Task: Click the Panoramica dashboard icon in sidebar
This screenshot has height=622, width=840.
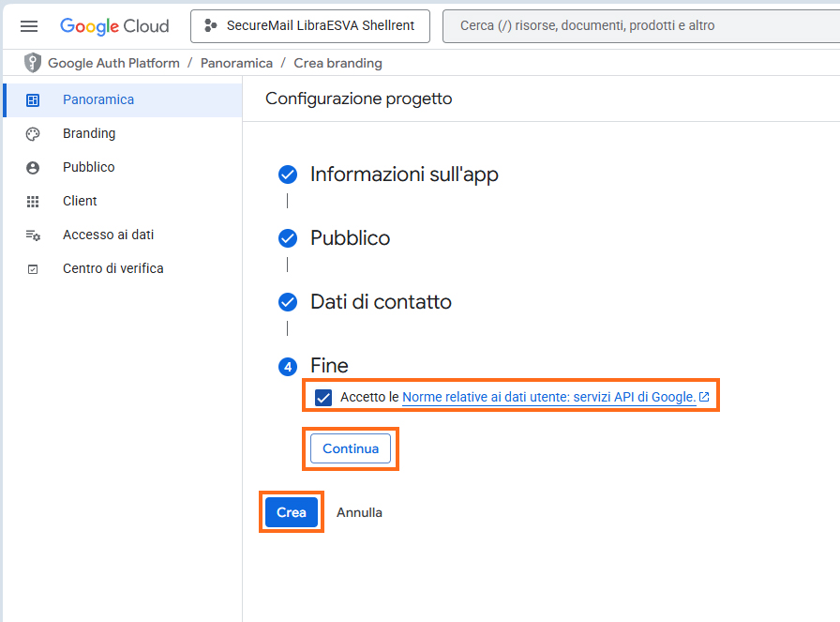Action: coord(33,100)
